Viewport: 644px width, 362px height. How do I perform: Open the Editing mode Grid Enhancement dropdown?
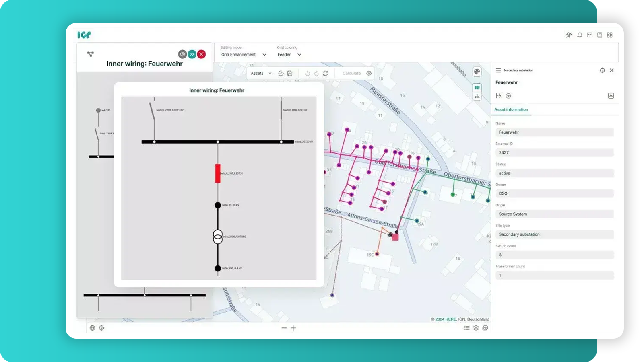(x=244, y=55)
